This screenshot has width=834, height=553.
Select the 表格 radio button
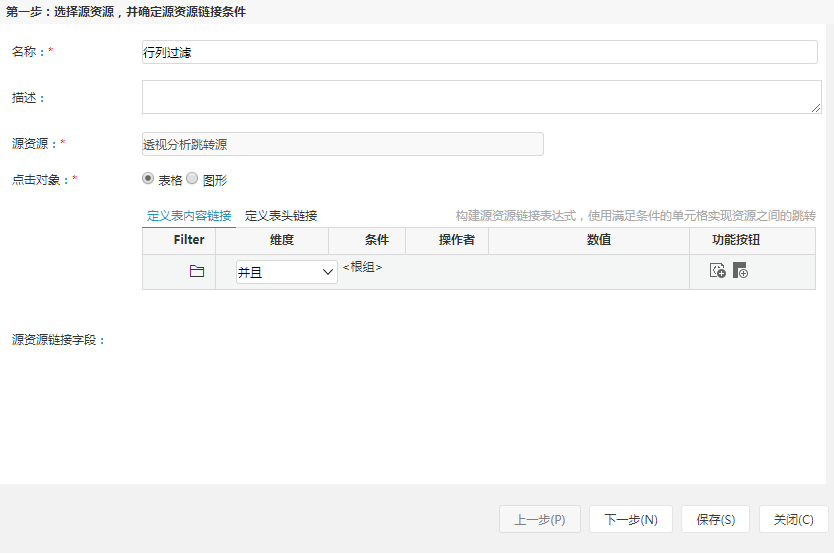coord(148,179)
